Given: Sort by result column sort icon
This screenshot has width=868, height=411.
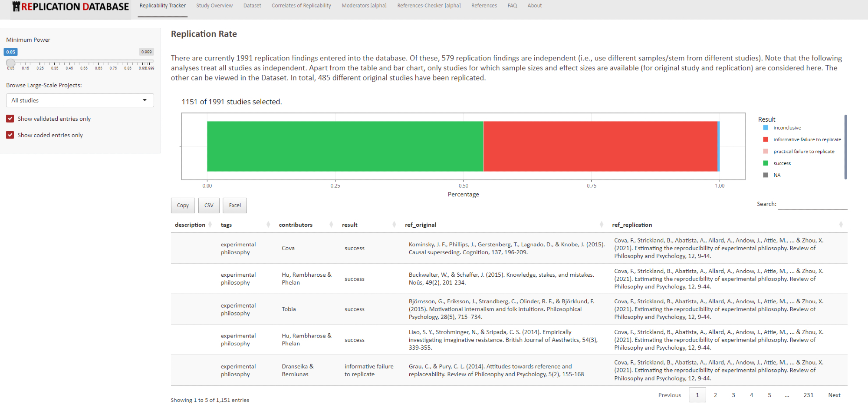Looking at the screenshot, I should click(x=394, y=225).
